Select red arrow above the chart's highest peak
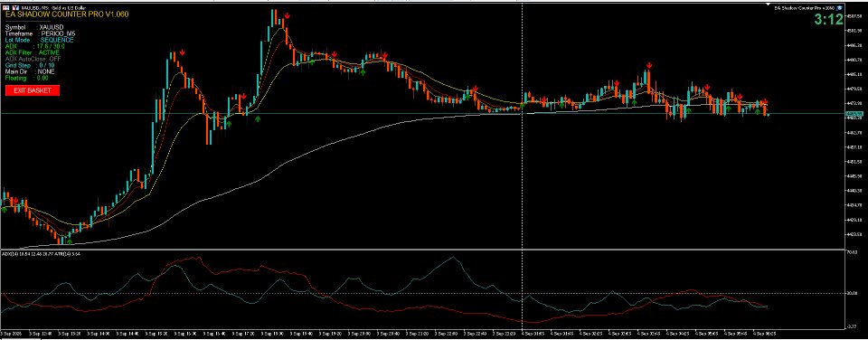Image resolution: width=868 pixels, height=340 pixels. tap(287, 15)
